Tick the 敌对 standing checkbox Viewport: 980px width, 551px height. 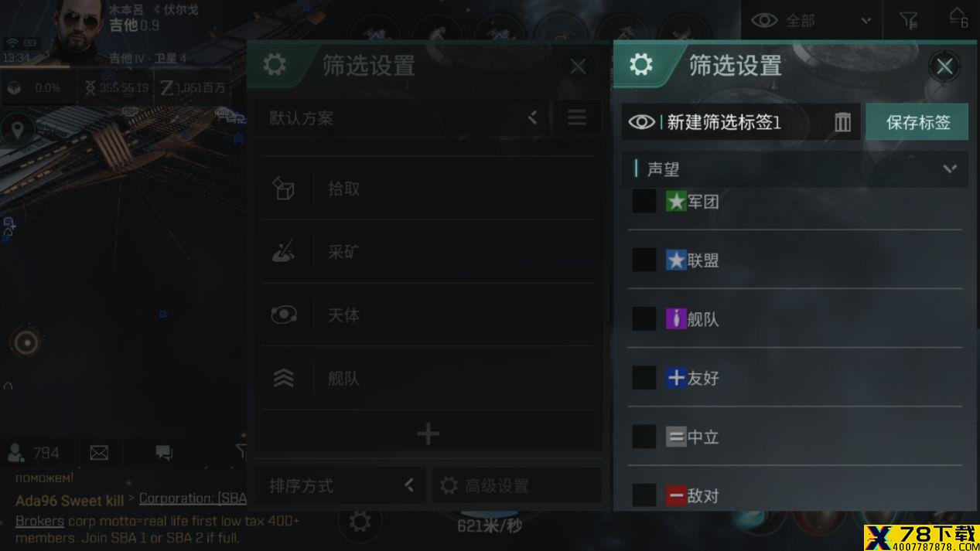click(x=644, y=495)
